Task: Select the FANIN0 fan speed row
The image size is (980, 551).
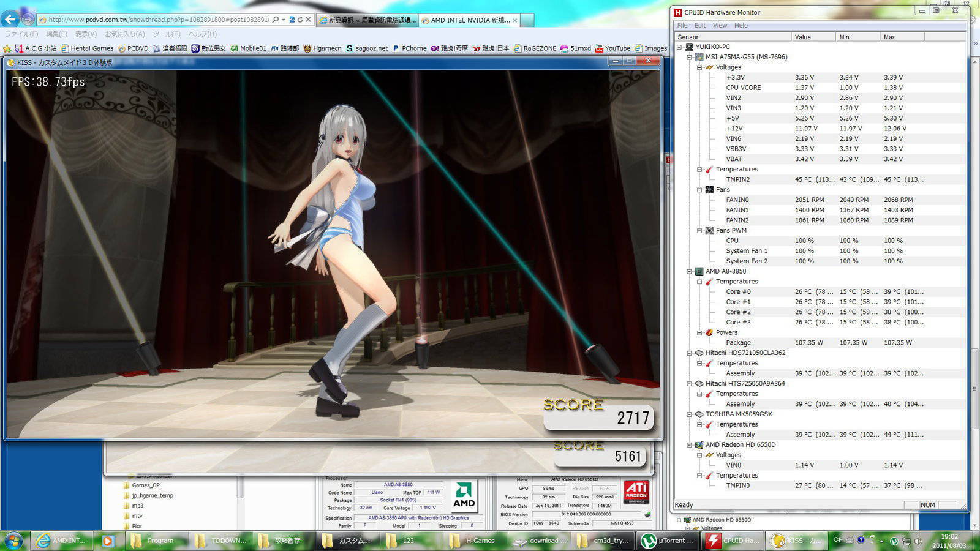Action: tap(821, 200)
